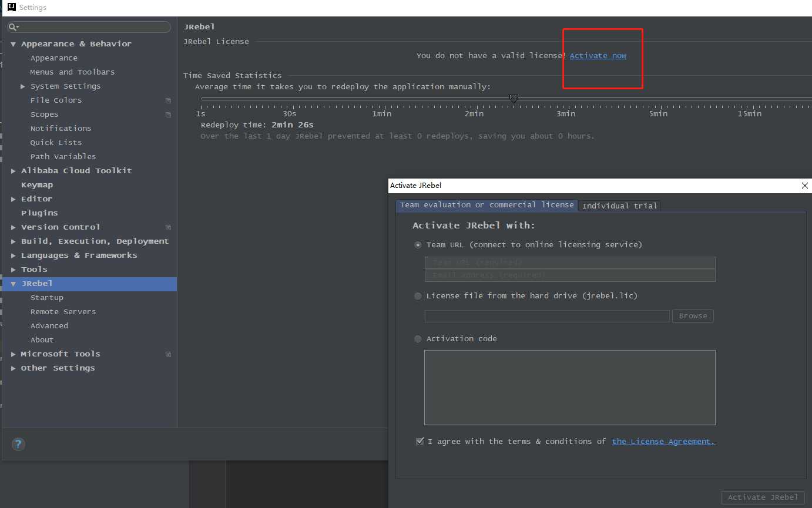Screen dimensions: 812x508
Task: Click the license file path field
Action: (547, 316)
